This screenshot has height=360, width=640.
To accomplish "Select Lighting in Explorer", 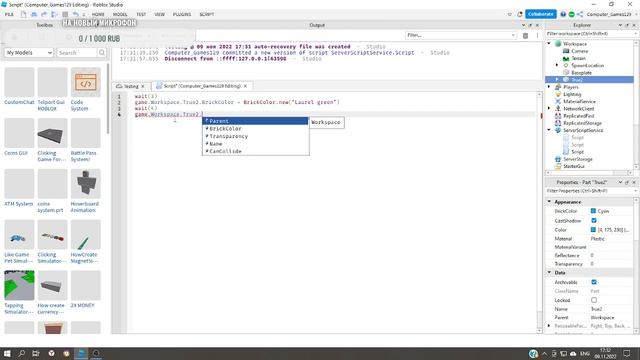I will [572, 94].
